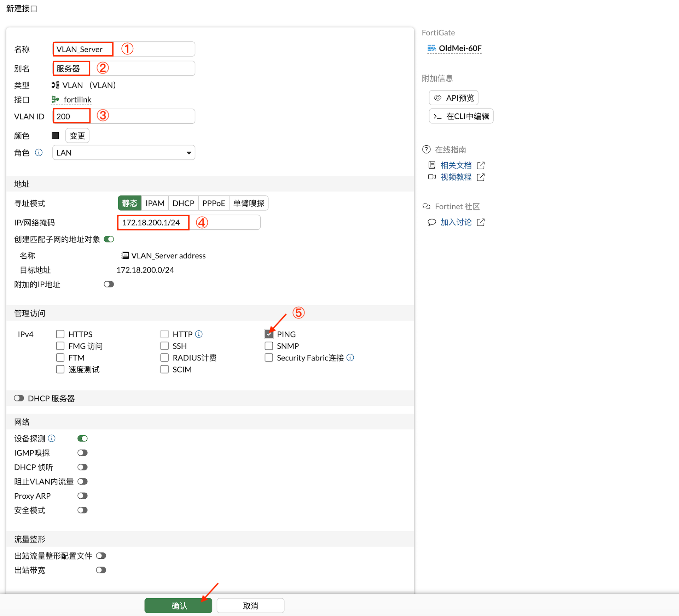Uncheck the PING checkbox
Image resolution: width=679 pixels, height=616 pixels.
269,334
